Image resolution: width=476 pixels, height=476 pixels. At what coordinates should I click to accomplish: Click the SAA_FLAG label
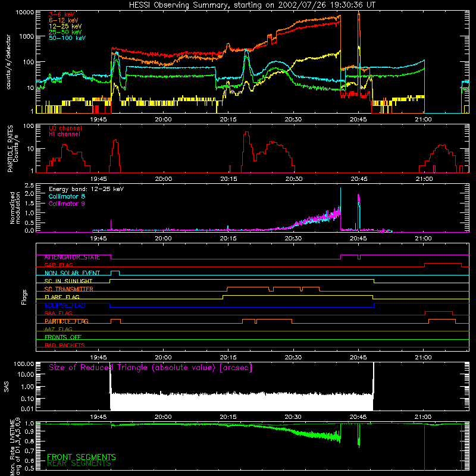(x=58, y=314)
